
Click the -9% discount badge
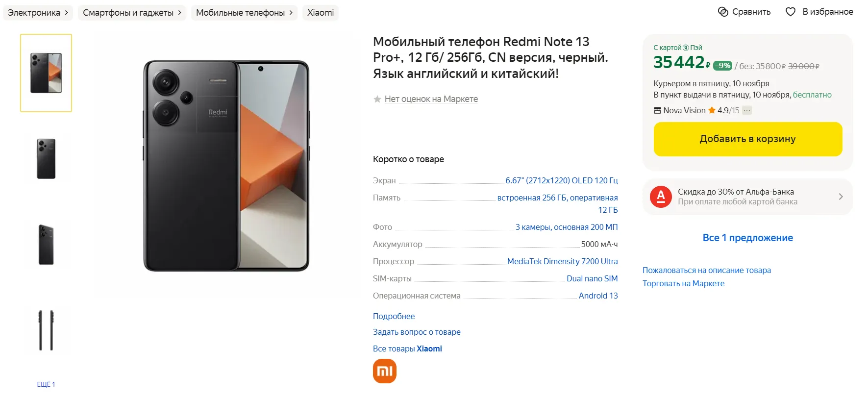tap(722, 65)
